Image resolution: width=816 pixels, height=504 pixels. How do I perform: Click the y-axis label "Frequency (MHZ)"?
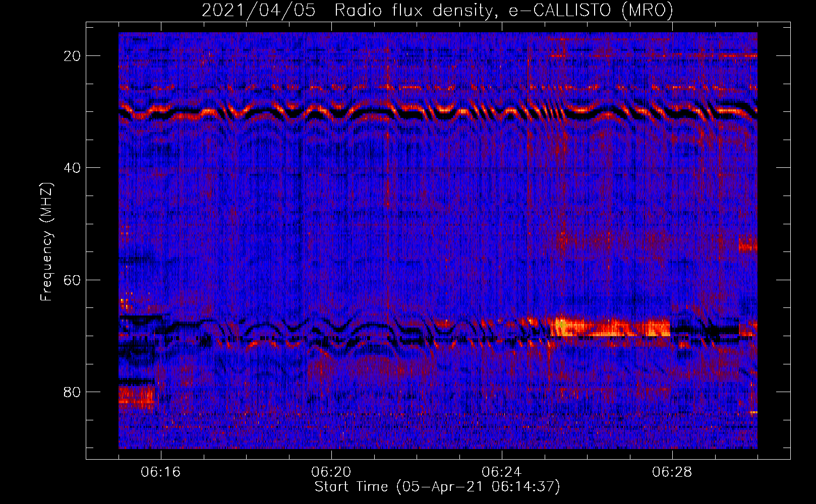pyautogui.click(x=46, y=242)
